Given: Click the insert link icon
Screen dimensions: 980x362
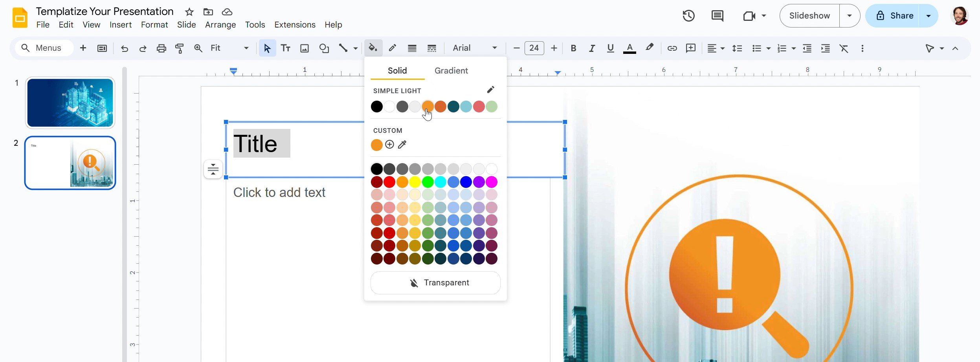Looking at the screenshot, I should coord(672,48).
